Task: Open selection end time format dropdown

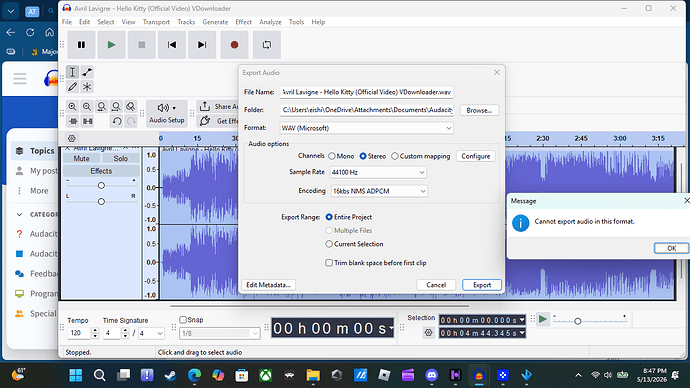Action: pos(522,333)
